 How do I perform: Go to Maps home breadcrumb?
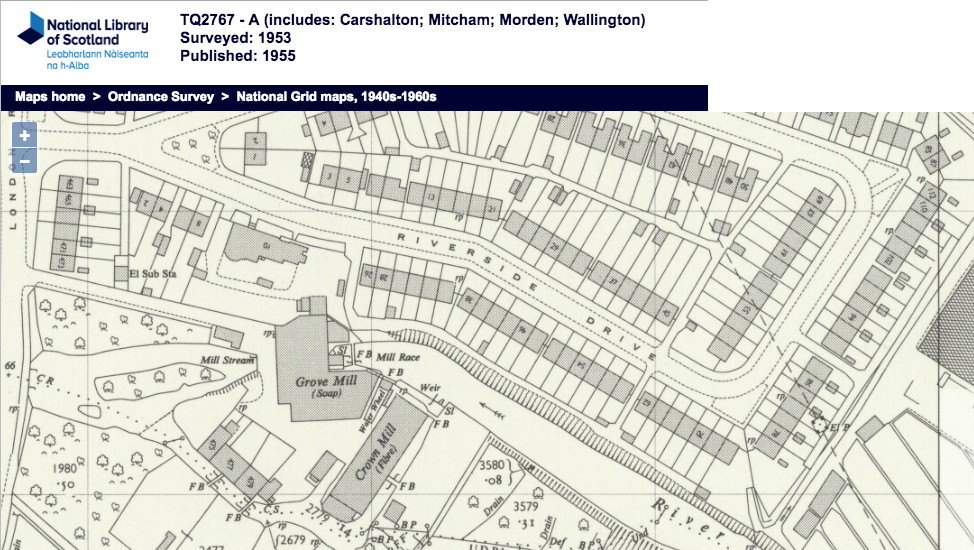click(x=50, y=97)
